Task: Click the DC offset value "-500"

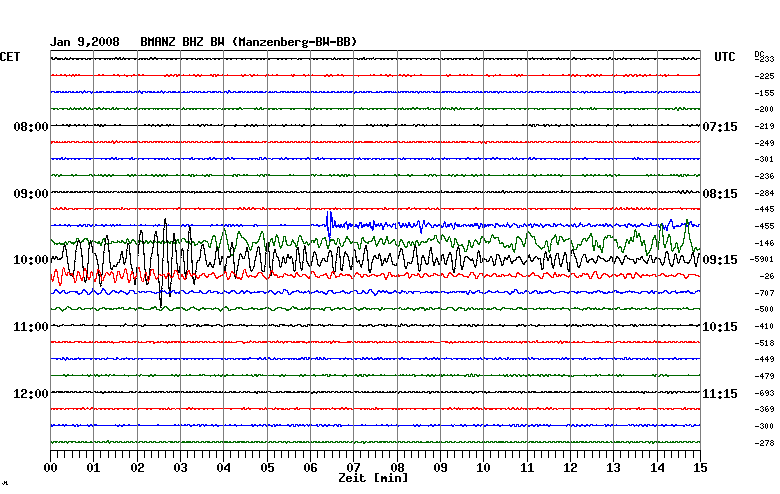Action: [765, 309]
